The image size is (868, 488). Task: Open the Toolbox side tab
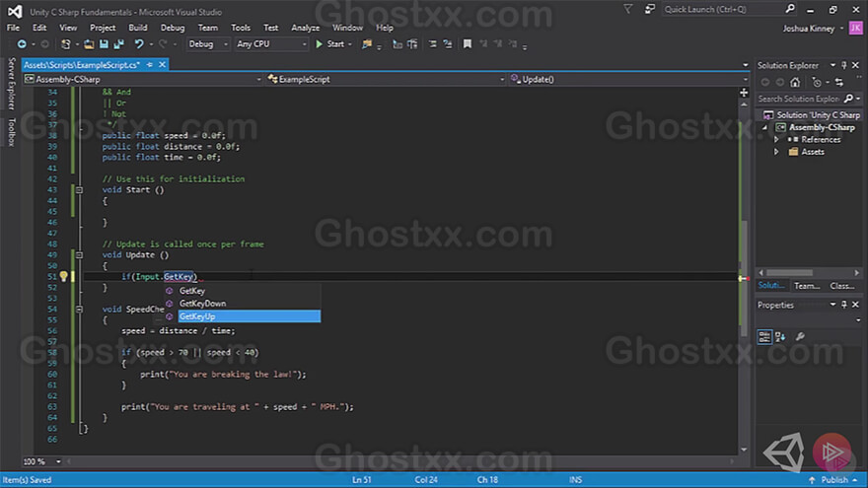(12, 132)
